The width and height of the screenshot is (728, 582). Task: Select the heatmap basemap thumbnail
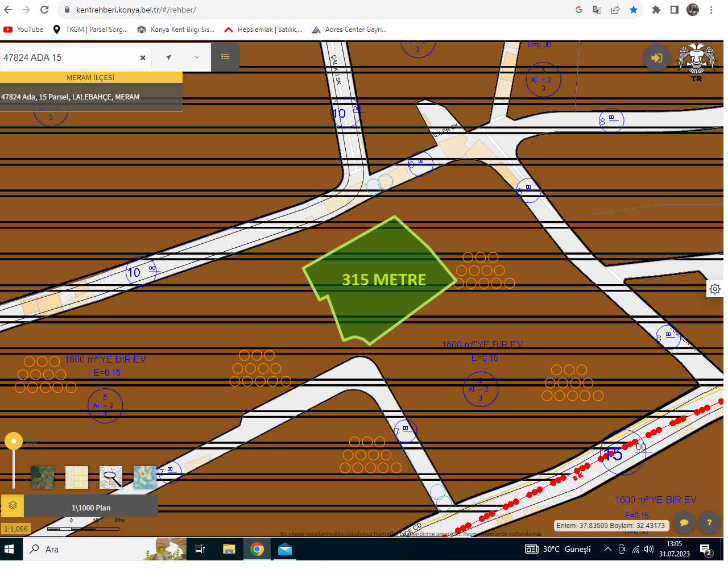[145, 477]
